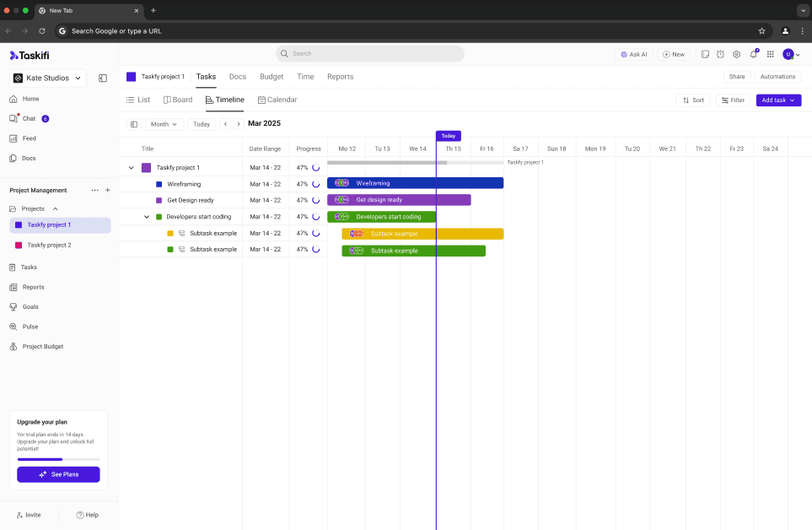Open the Month view dropdown
Screen dimensions: 812x530
point(164,124)
